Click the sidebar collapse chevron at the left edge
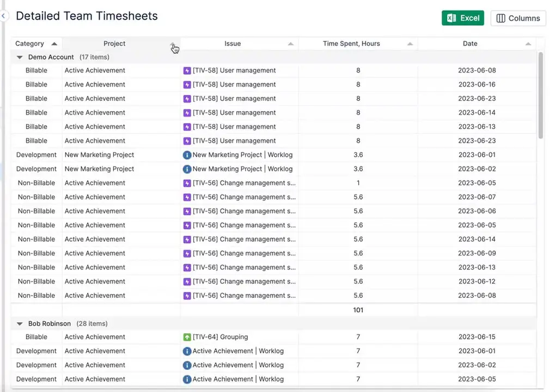 tap(4, 16)
